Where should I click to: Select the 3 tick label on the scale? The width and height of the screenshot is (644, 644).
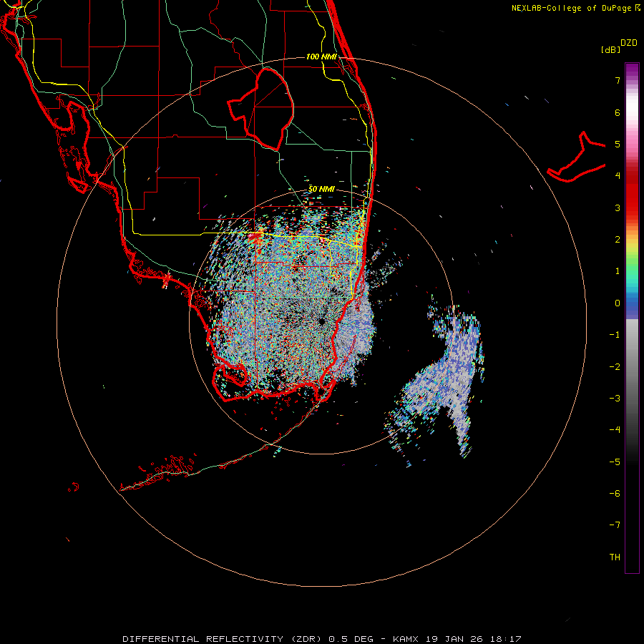618,208
